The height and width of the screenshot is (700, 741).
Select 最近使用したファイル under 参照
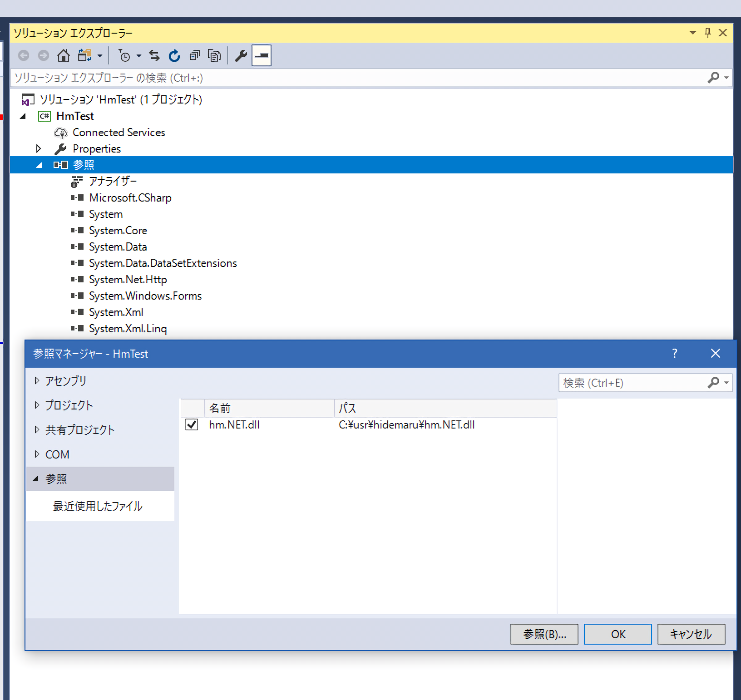click(x=98, y=506)
